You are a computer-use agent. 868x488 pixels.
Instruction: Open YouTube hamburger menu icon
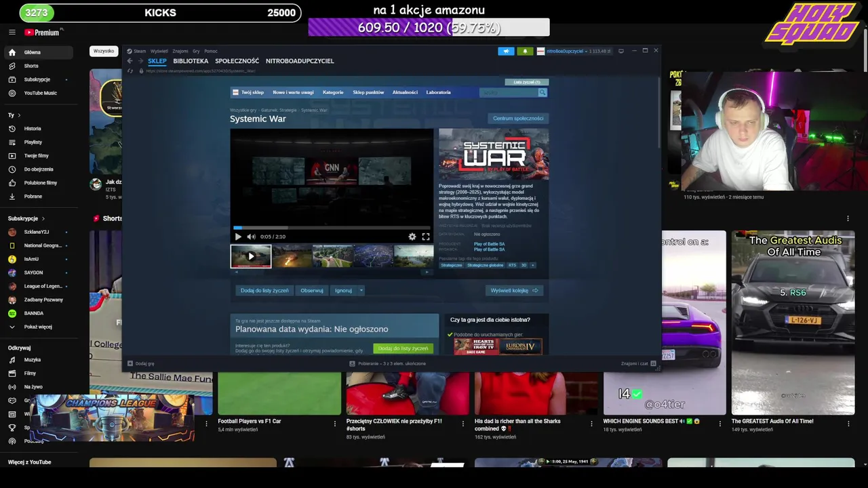click(12, 32)
